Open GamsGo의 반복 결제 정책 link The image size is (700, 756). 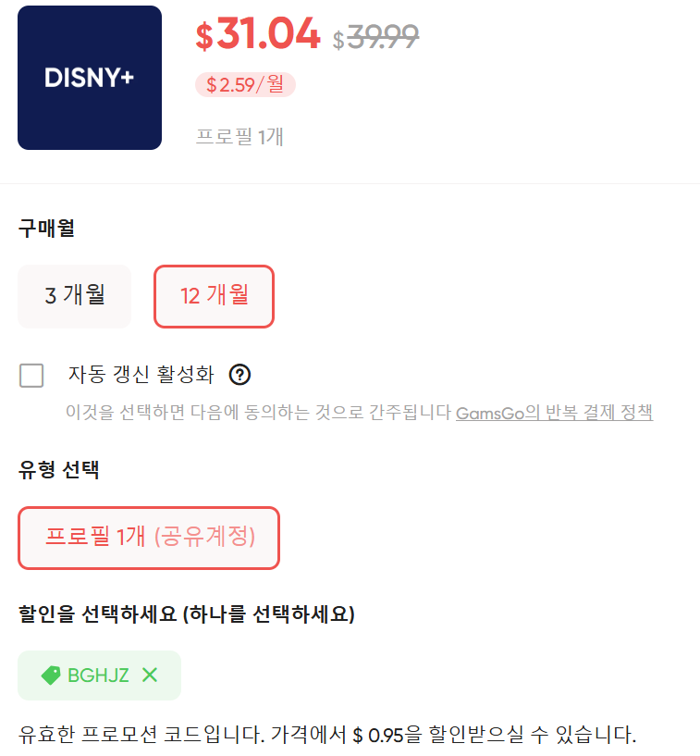(554, 413)
